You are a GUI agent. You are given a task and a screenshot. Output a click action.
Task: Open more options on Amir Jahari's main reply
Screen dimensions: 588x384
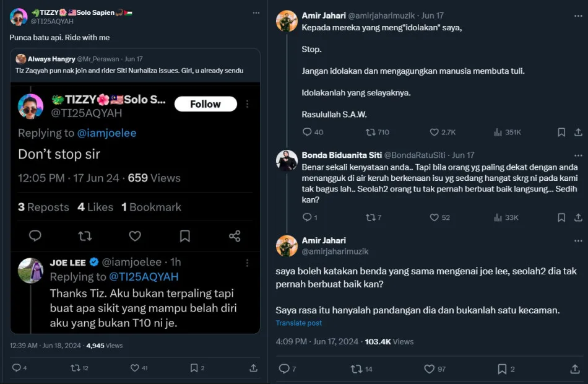pyautogui.click(x=578, y=240)
